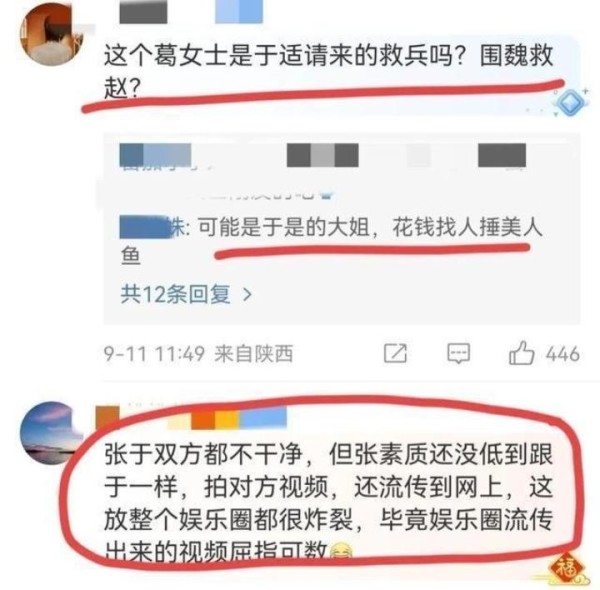Select the nested reply about 花钱找人捶美人鱼
Image resolution: width=600 pixels, height=590 pixels.
tap(331, 241)
